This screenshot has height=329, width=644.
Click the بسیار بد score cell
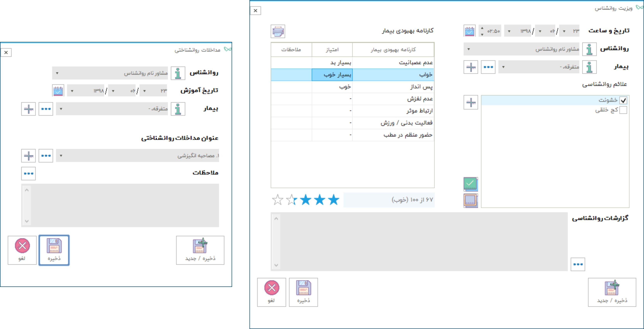coord(332,63)
